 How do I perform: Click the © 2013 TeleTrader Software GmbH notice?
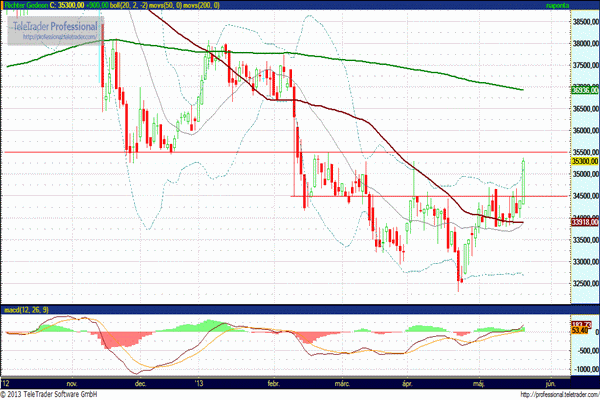(x=49, y=394)
